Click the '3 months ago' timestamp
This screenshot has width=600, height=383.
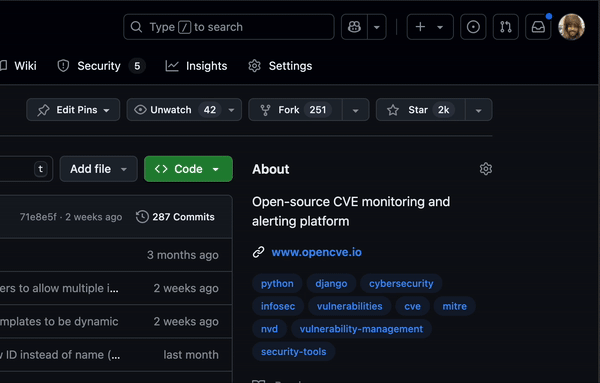point(183,255)
